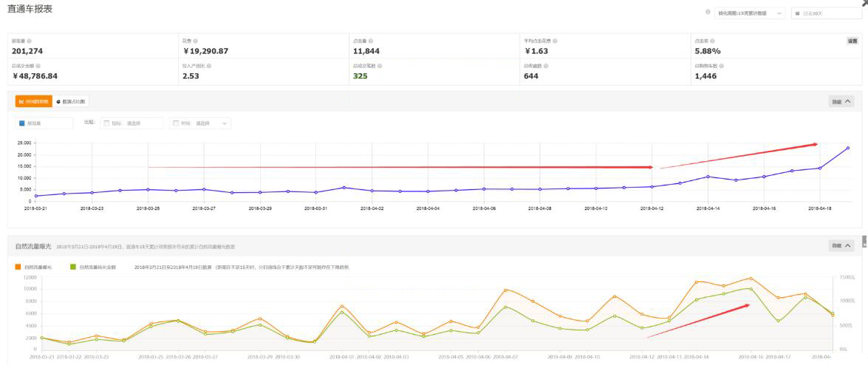Viewport: 868px width, 368px height.
Task: Expand the 时间 请选择 dropdown arrow
Action: (x=225, y=123)
